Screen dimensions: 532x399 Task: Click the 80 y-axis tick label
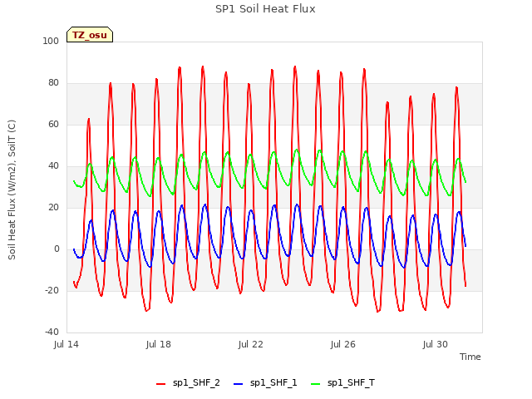point(53,83)
